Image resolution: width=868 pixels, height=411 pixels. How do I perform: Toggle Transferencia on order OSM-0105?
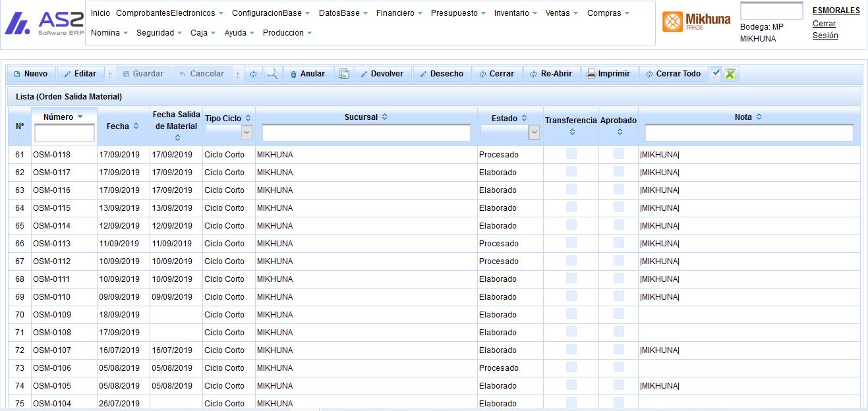[570, 385]
